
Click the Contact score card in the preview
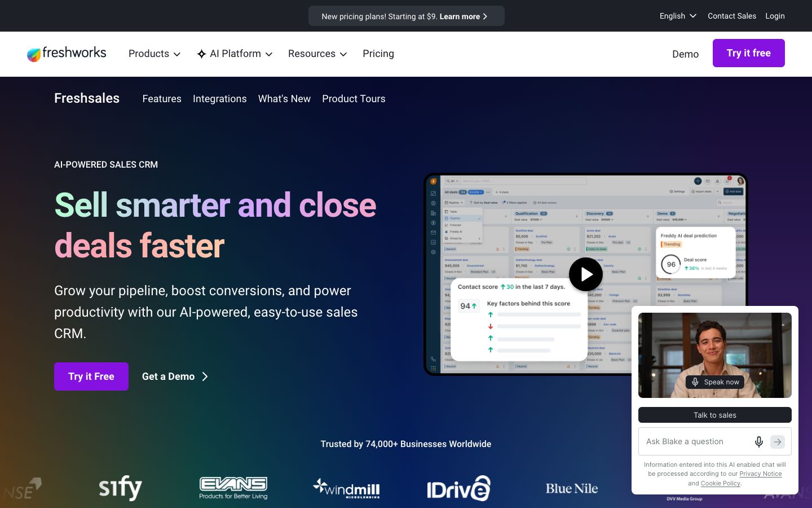(x=519, y=319)
